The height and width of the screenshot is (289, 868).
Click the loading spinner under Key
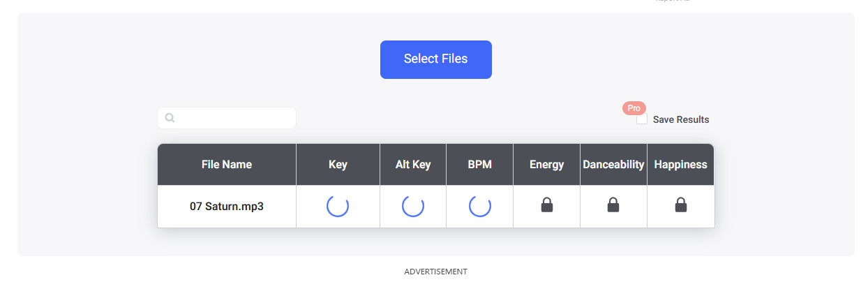point(338,207)
